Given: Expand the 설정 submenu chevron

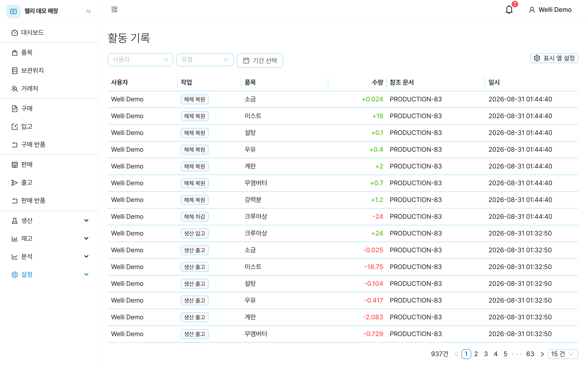Looking at the screenshot, I should coord(86,275).
